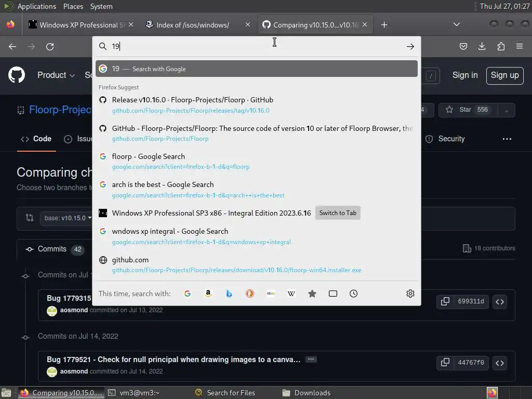Click in the URL bar text field
Image resolution: width=532 pixels, height=399 pixels.
click(258, 46)
